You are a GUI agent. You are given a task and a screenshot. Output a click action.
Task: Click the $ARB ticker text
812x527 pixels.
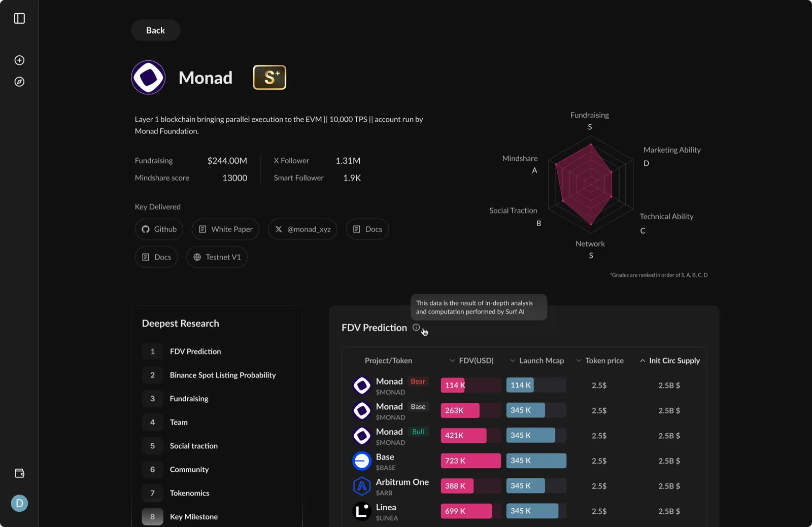click(x=384, y=493)
